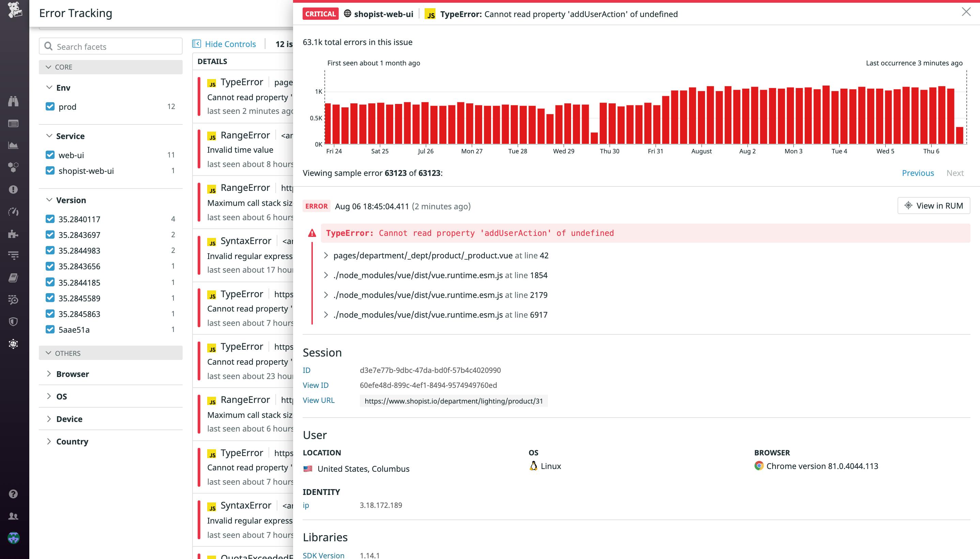980x559 pixels.
Task: Open the UX monitoring globe icon in sidebar
Action: (x=13, y=344)
